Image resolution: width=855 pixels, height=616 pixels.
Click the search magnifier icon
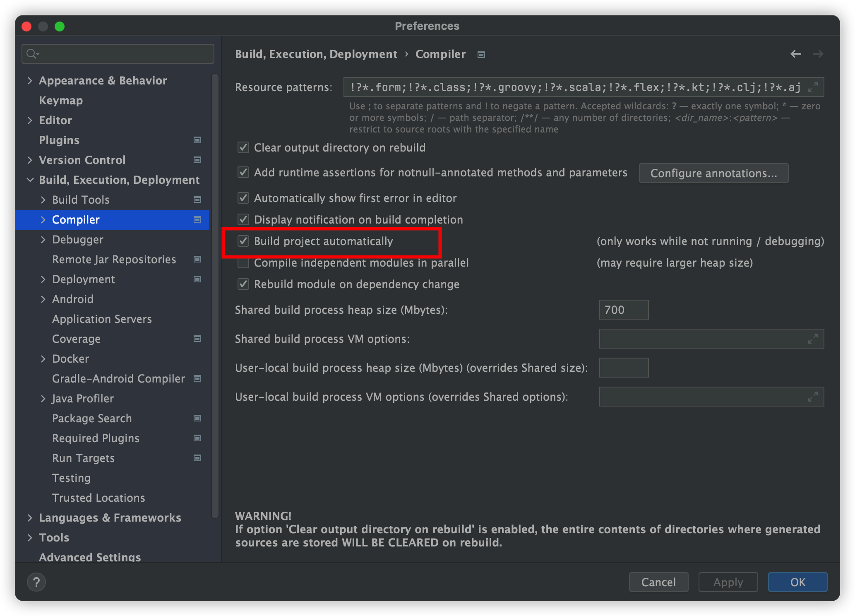(x=32, y=54)
